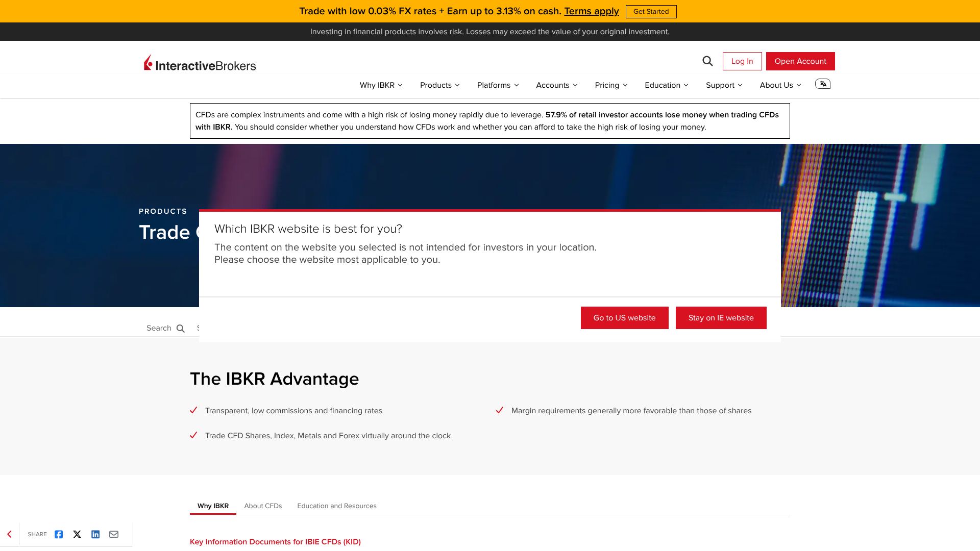Share page on LinkedIn
980x551 pixels.
tap(95, 534)
